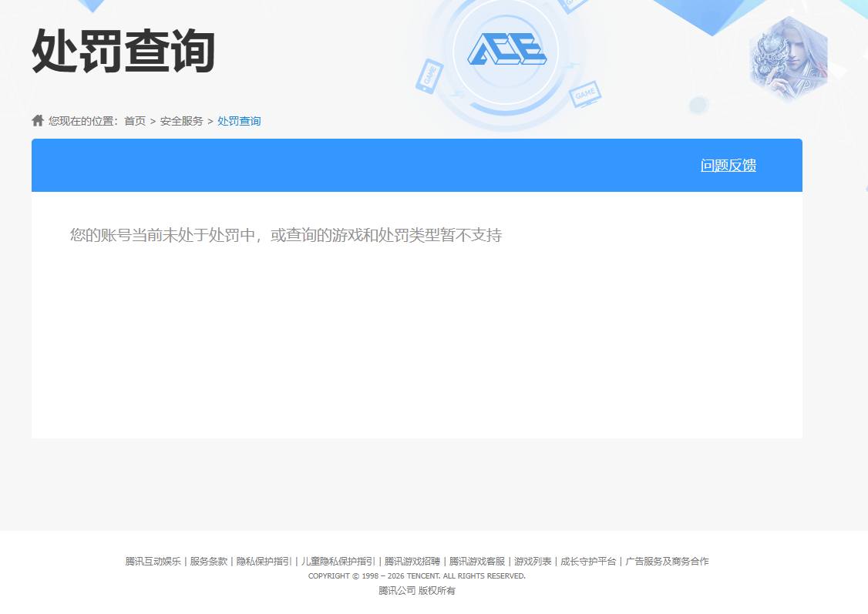
Task: Open 隐私保护指引 footer link
Action: click(264, 561)
